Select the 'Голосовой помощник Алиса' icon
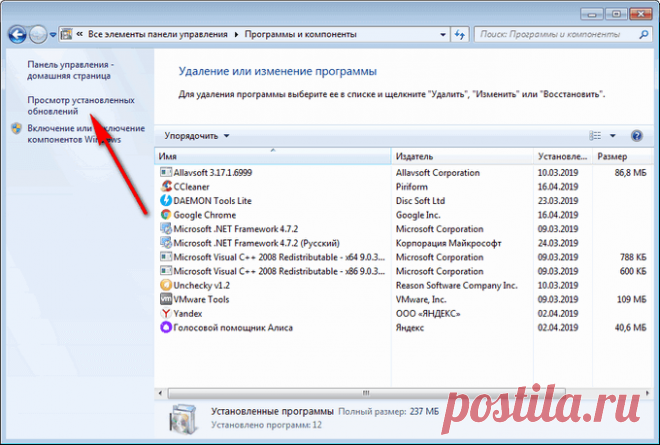This screenshot has width=660, height=445. click(166, 328)
